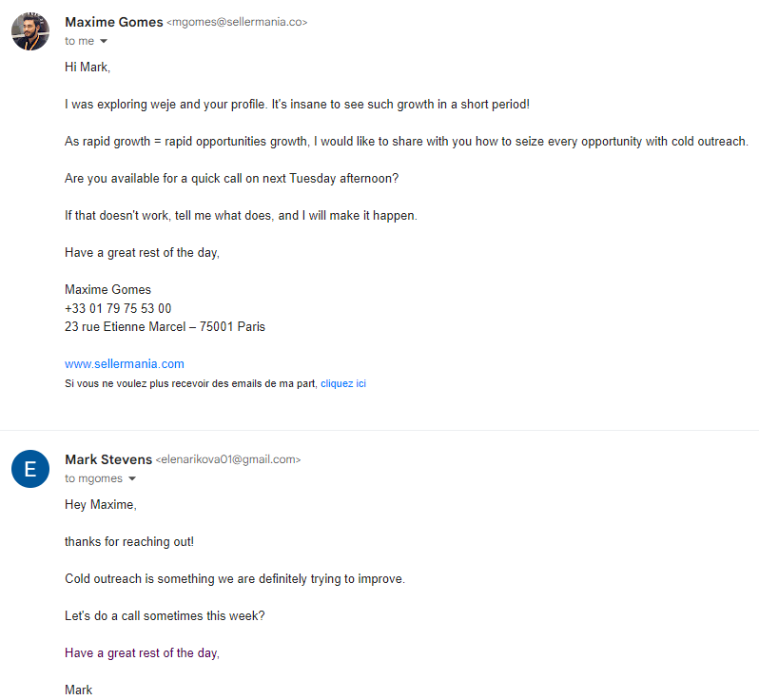Click the 'thanks for reaching out!' line
This screenshot has height=700, width=759.
point(129,542)
